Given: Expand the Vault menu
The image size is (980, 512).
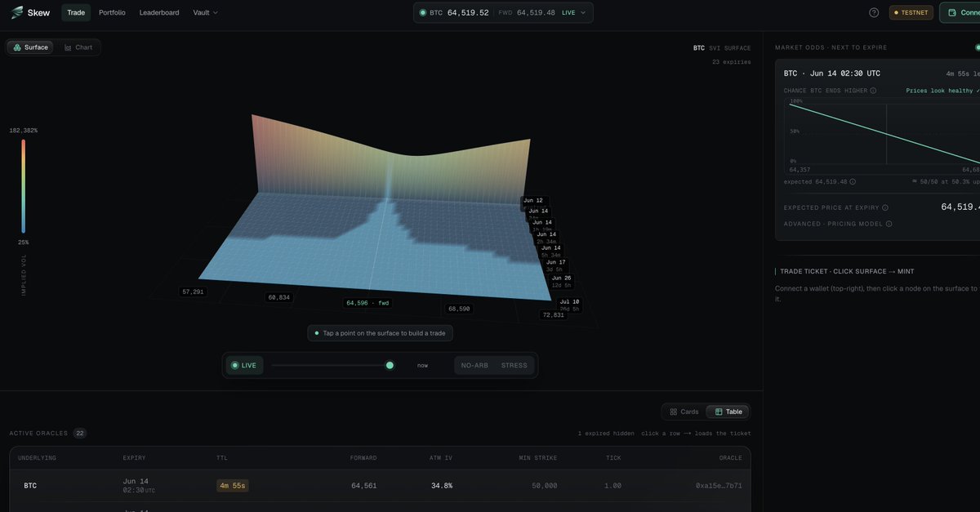Looking at the screenshot, I should 206,12.
